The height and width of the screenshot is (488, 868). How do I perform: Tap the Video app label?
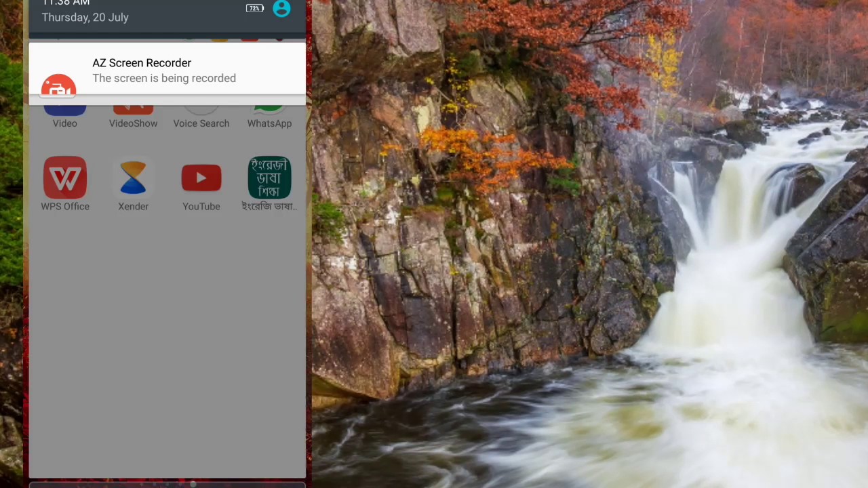tap(65, 123)
